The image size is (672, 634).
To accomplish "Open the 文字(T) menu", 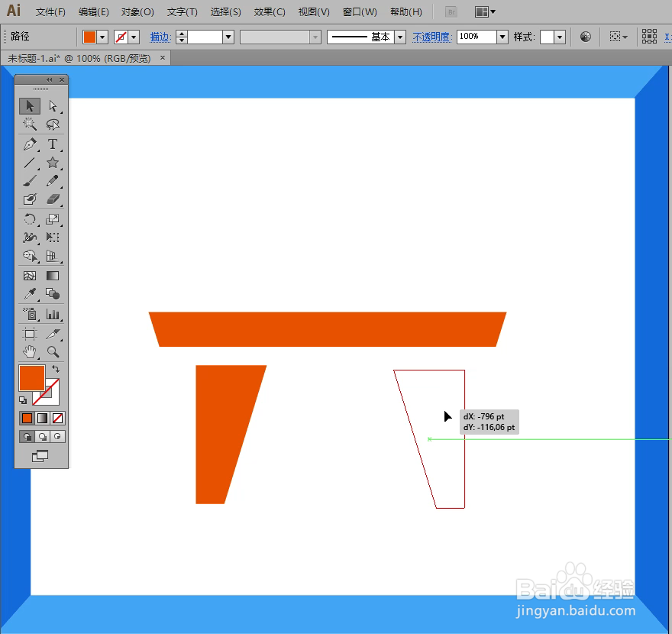I will pos(183,12).
